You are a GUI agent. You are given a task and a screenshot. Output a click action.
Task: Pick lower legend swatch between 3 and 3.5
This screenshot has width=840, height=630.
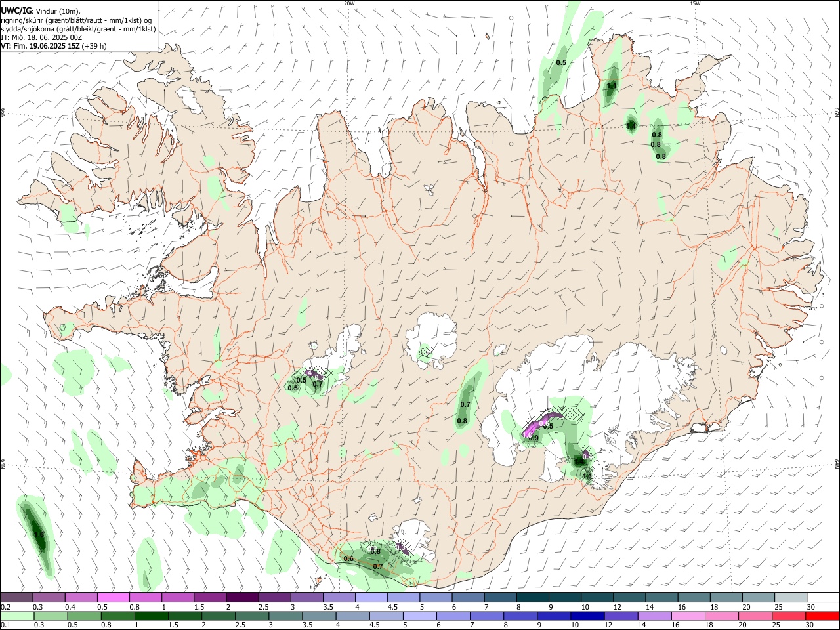[x=285, y=616]
